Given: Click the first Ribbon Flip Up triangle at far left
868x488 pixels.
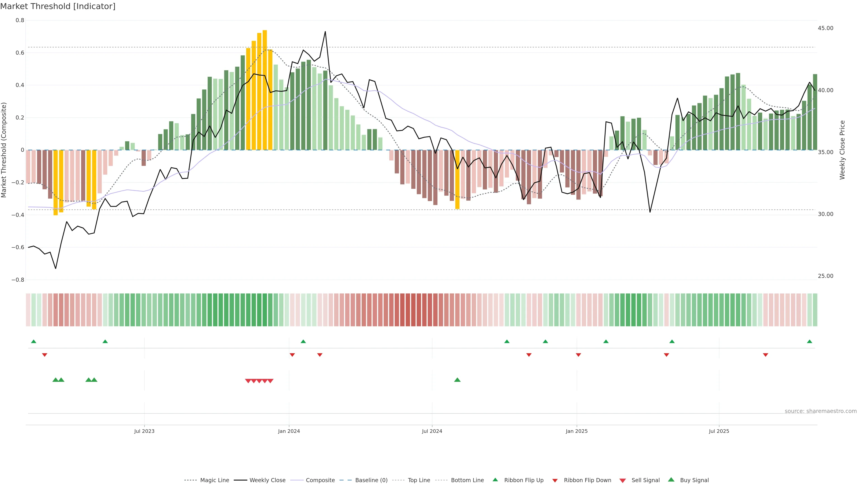Looking at the screenshot, I should pyautogui.click(x=33, y=342).
